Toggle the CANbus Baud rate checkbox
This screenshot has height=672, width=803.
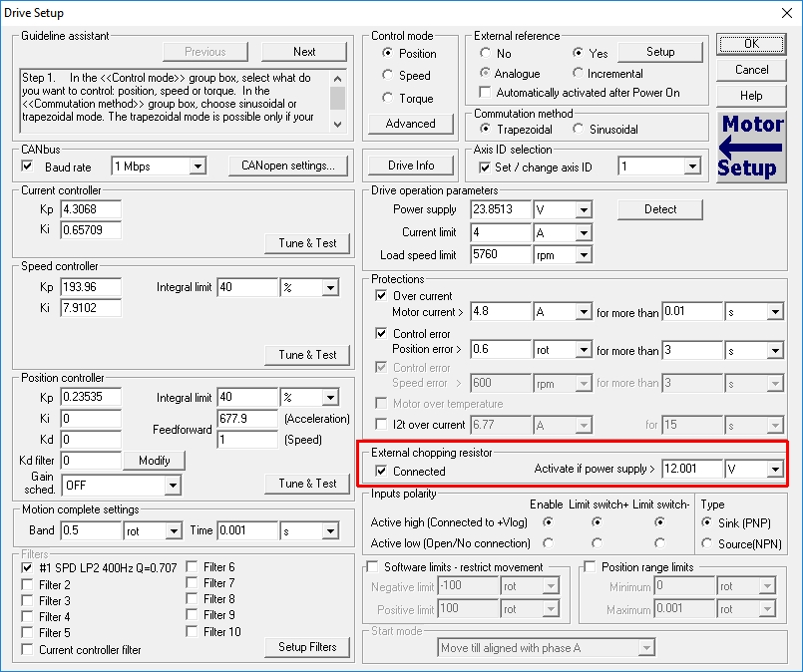pos(27,167)
